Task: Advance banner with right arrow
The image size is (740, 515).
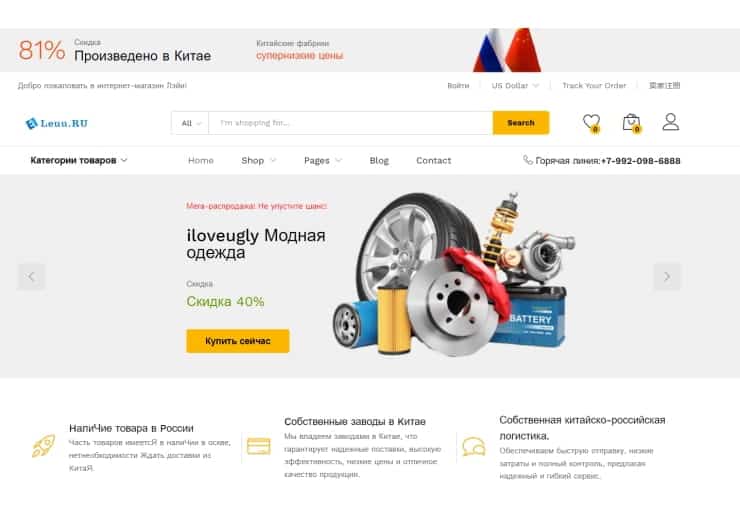Action: point(667,277)
